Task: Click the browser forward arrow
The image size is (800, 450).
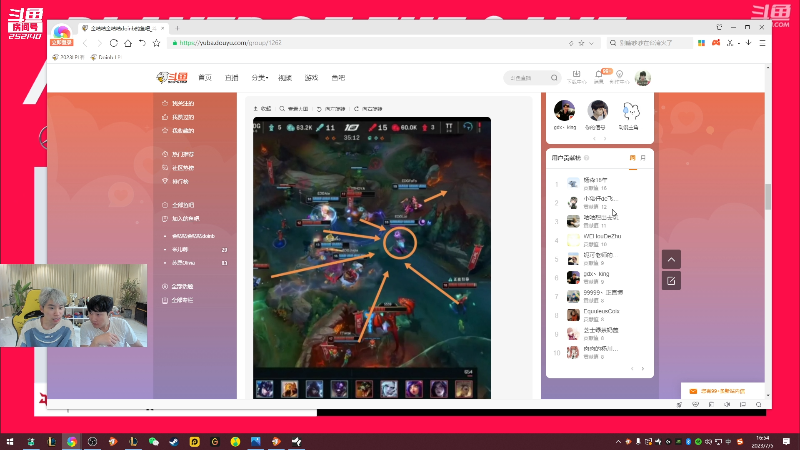Action: coord(99,43)
